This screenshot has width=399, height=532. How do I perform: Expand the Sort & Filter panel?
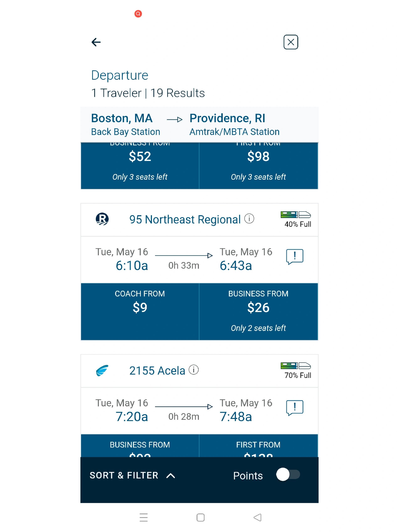pyautogui.click(x=132, y=475)
